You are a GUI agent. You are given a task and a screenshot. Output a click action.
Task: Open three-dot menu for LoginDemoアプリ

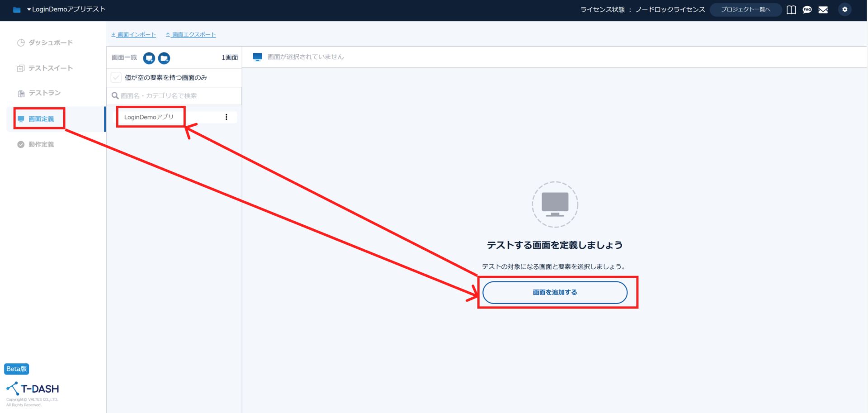tap(226, 117)
